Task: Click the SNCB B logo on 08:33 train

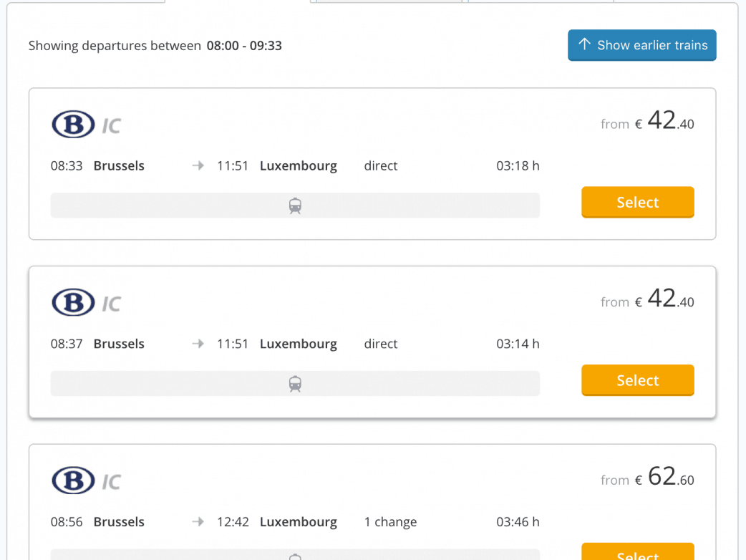Action: pos(73,125)
